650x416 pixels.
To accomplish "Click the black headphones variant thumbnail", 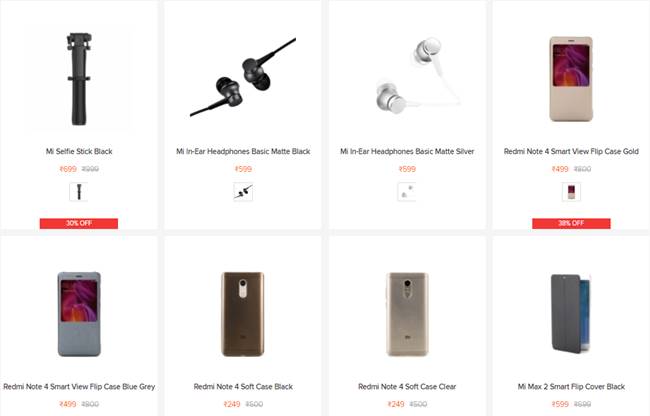I will [243, 192].
